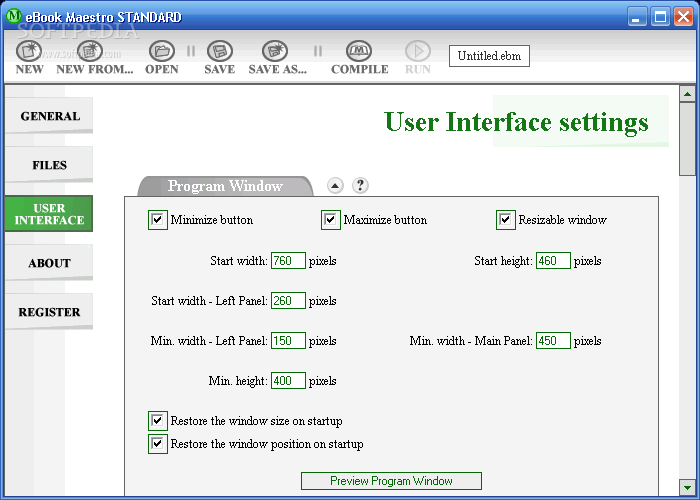Click the RUN play toolbar icon
This screenshot has height=500, width=700.
[x=418, y=51]
